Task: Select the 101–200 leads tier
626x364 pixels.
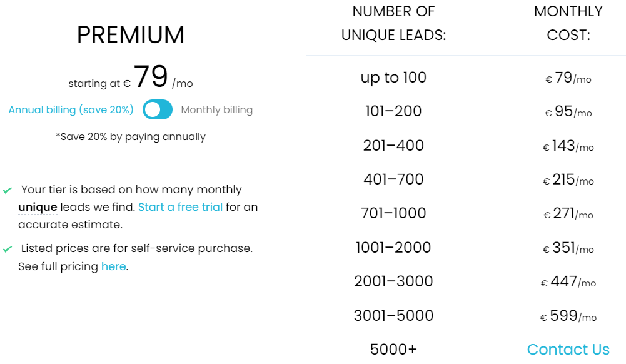Action: tap(393, 111)
